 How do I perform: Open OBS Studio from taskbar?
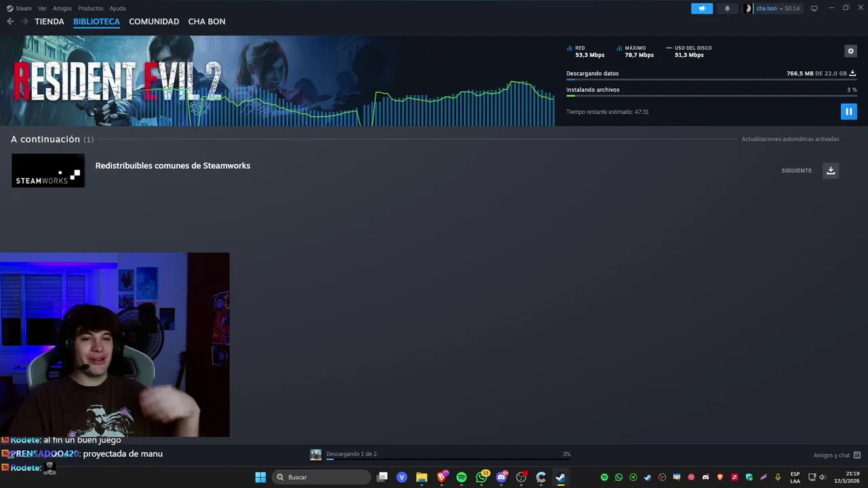(521, 477)
